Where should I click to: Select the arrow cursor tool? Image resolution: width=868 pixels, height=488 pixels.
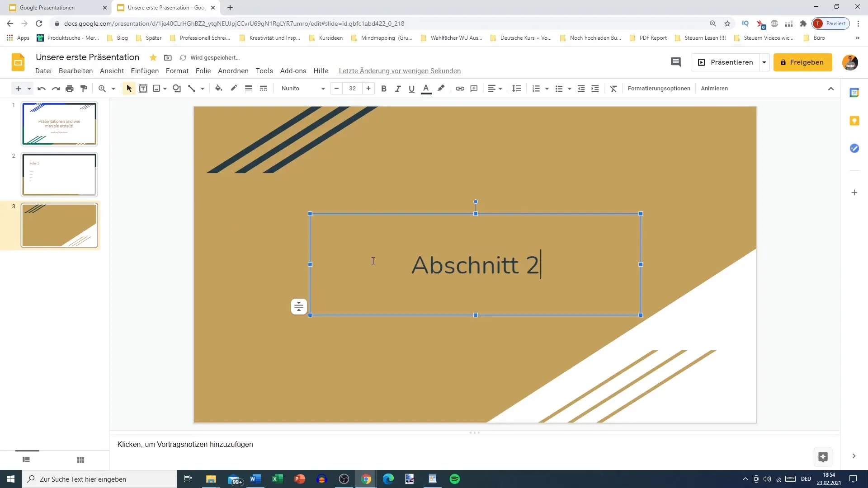[x=129, y=89]
